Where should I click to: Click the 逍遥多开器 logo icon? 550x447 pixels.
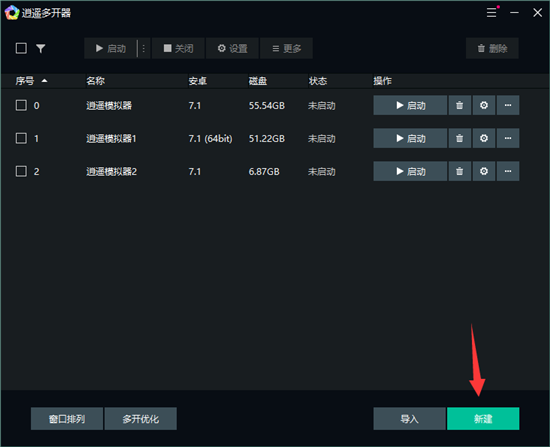(12, 13)
